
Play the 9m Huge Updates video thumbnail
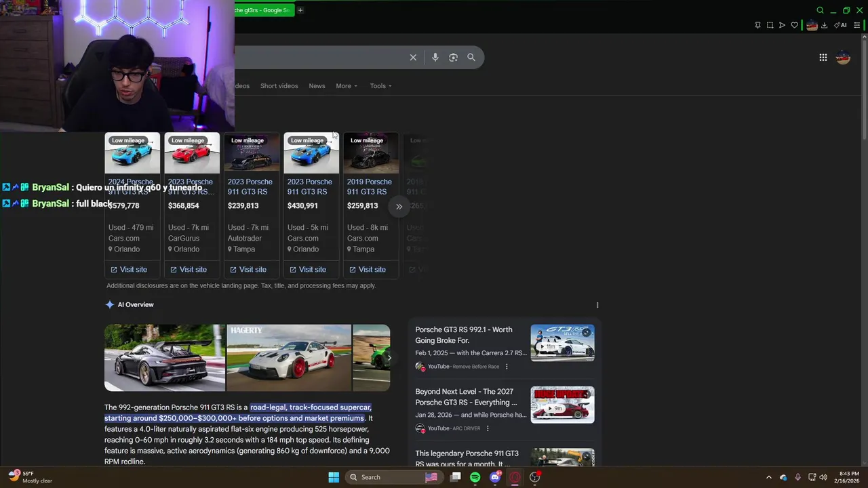562,405
